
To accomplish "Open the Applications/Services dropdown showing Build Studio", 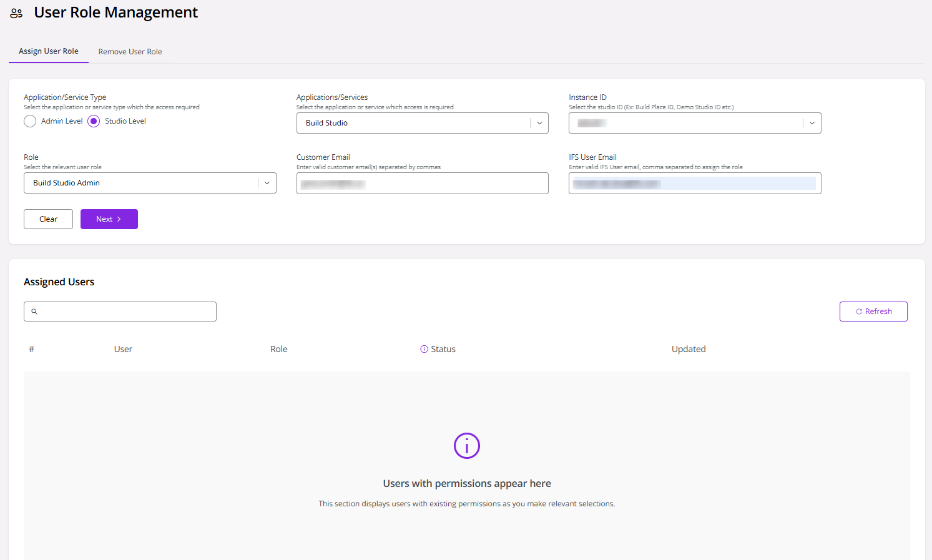I will pos(422,123).
